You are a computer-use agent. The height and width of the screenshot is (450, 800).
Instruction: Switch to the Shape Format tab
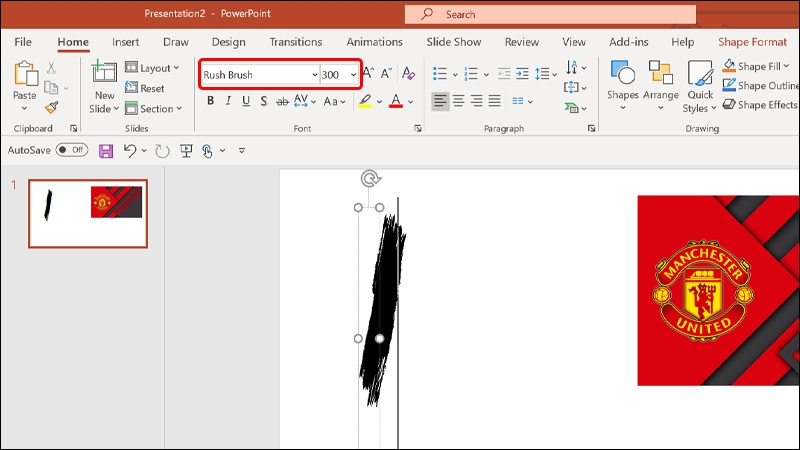tap(753, 42)
